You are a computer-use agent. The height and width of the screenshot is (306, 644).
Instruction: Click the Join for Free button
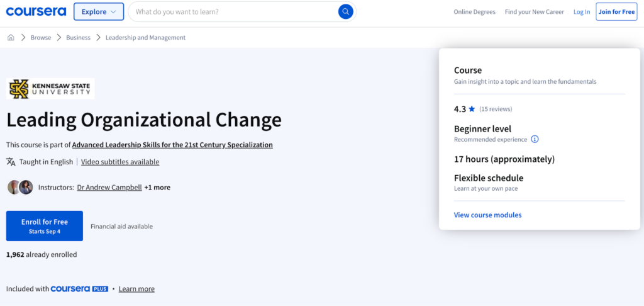click(x=616, y=11)
